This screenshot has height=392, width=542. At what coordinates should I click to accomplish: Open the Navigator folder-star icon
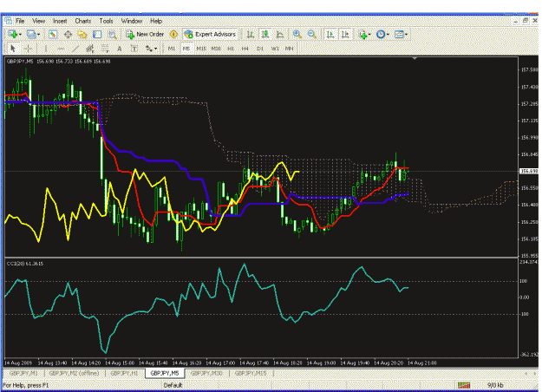(x=82, y=34)
